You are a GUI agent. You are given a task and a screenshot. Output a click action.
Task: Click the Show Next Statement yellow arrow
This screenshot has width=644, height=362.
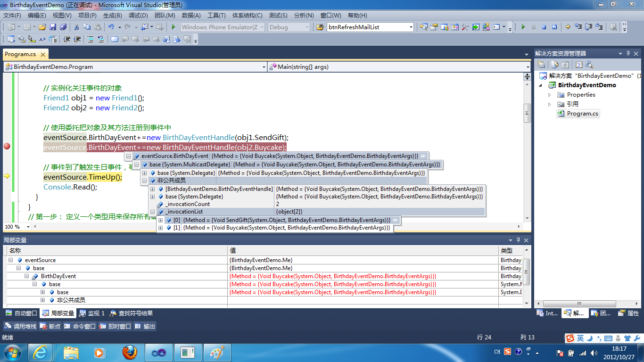(x=568, y=27)
